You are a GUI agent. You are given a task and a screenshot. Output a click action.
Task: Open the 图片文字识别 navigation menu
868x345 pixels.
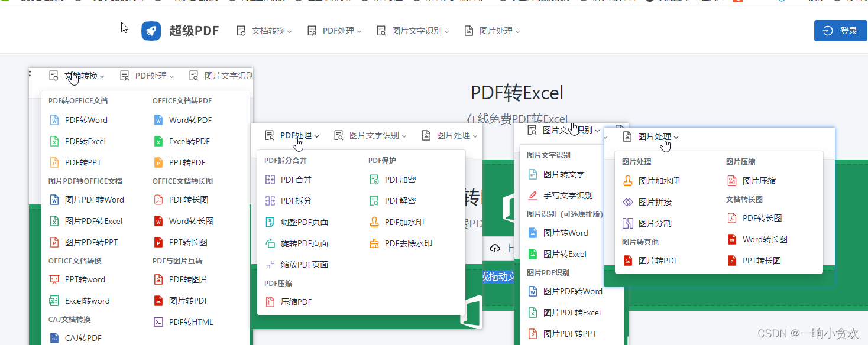coord(416,31)
